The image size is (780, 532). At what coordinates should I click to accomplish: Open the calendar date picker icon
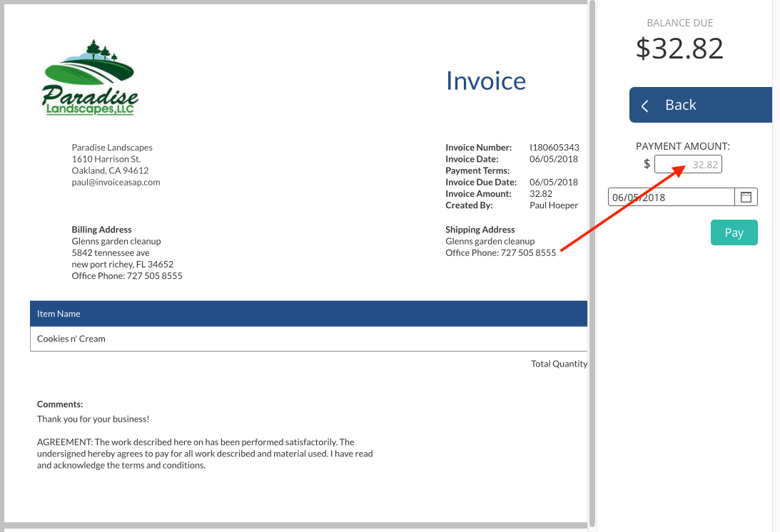(746, 197)
